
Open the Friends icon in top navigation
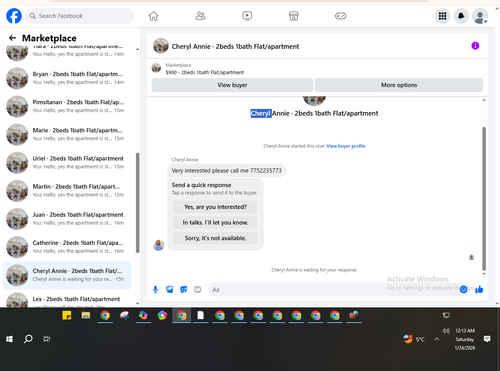(200, 16)
